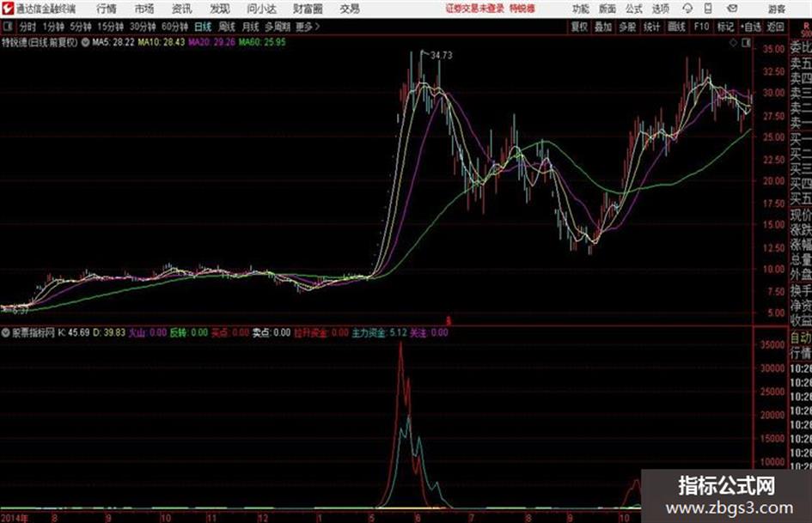Open the 交易 menu
Image resolution: width=812 pixels, height=523 pixels.
pyautogui.click(x=350, y=9)
